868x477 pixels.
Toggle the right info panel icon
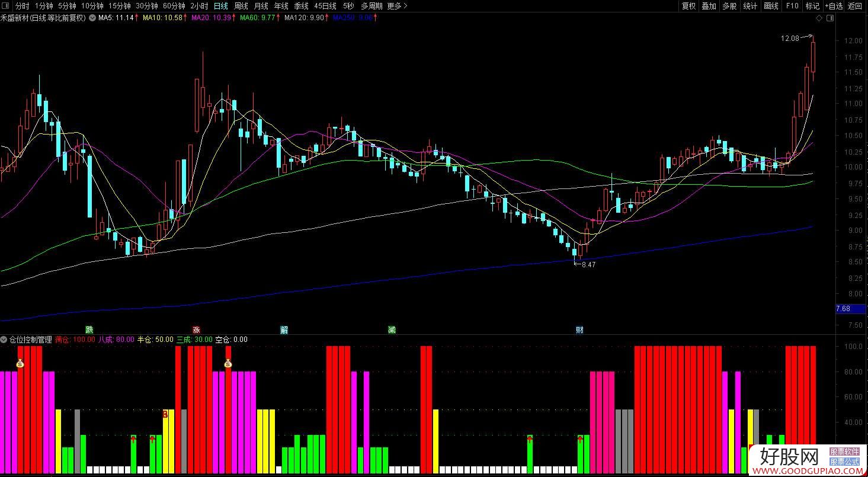[829, 18]
